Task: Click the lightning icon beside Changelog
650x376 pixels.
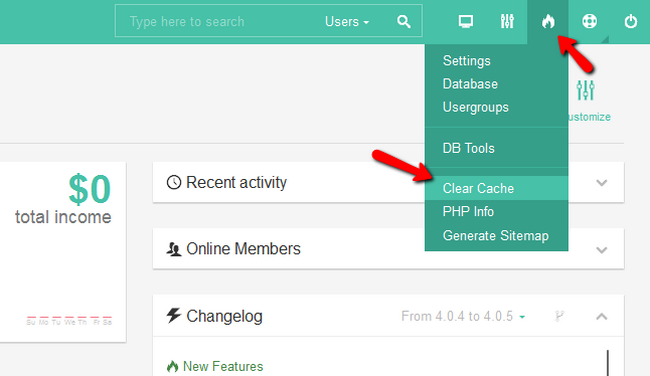Action: (174, 315)
